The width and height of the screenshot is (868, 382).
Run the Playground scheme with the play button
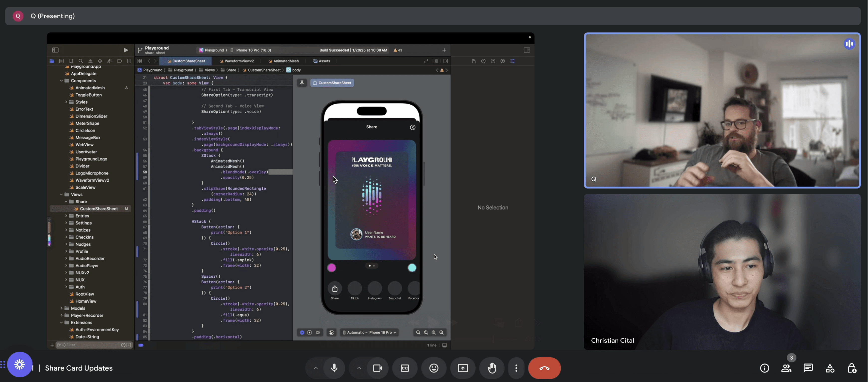pos(126,50)
